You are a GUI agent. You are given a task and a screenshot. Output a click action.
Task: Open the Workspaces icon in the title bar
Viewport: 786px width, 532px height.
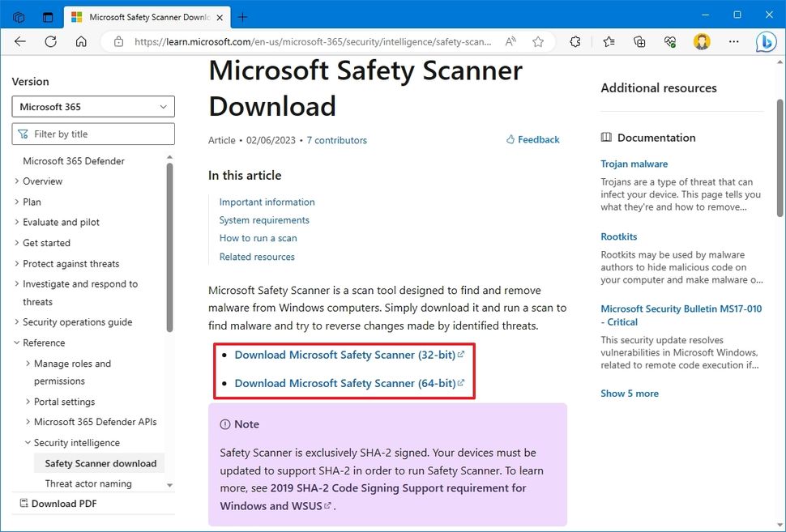17,16
